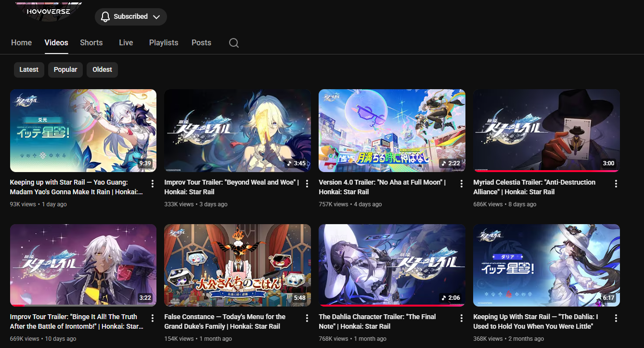
Task: View the Playlists tab
Action: (x=164, y=43)
